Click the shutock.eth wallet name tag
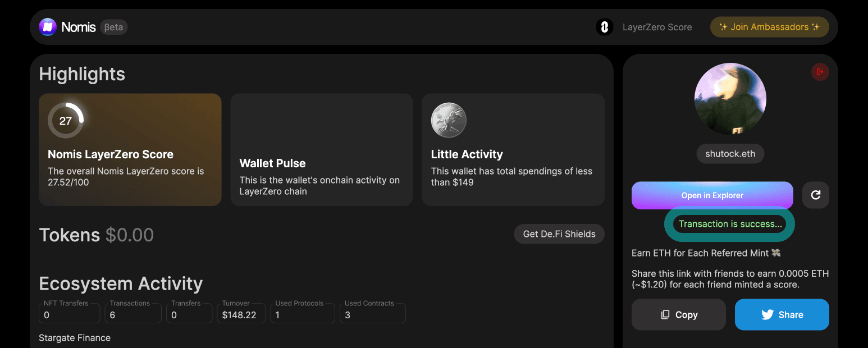The height and width of the screenshot is (348, 868). (730, 154)
